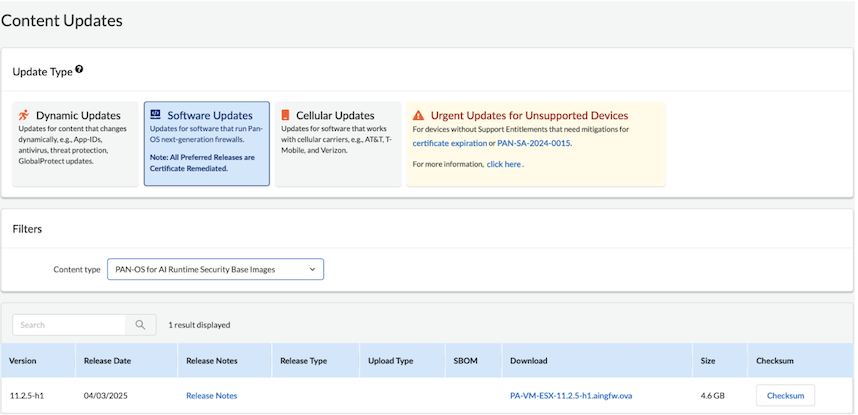858x415 pixels.
Task: Sort by the Release Date column header
Action: point(109,360)
